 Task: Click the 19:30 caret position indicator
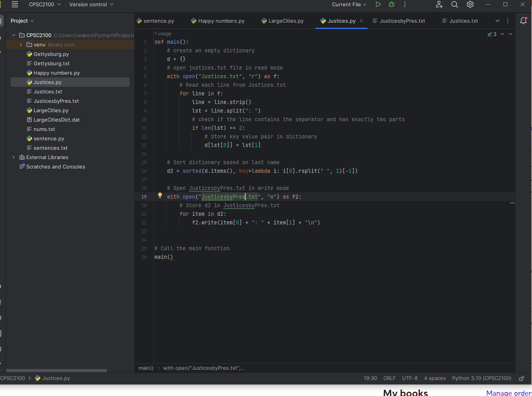(x=370, y=378)
